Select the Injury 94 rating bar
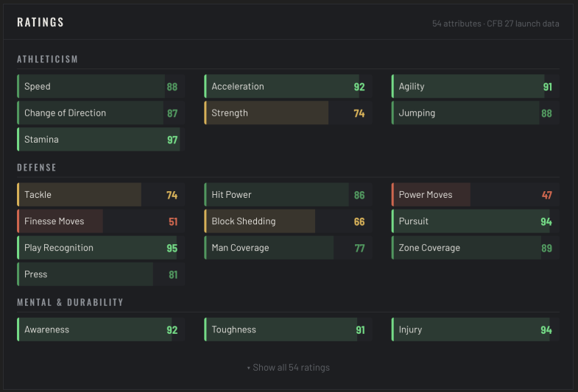This screenshot has width=578, height=392. click(475, 329)
